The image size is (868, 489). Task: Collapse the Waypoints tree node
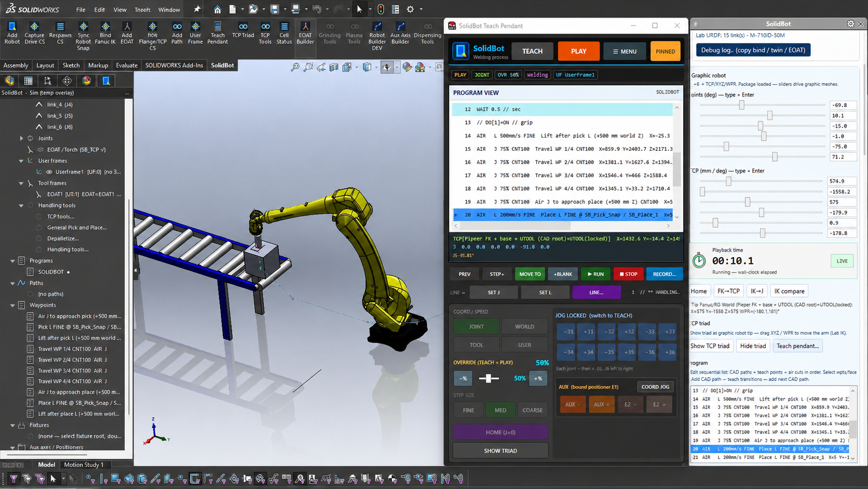(12, 306)
